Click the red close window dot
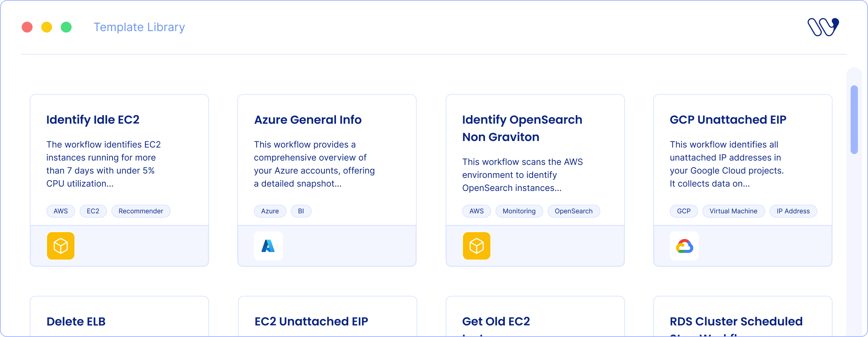This screenshot has width=868, height=337. (27, 27)
